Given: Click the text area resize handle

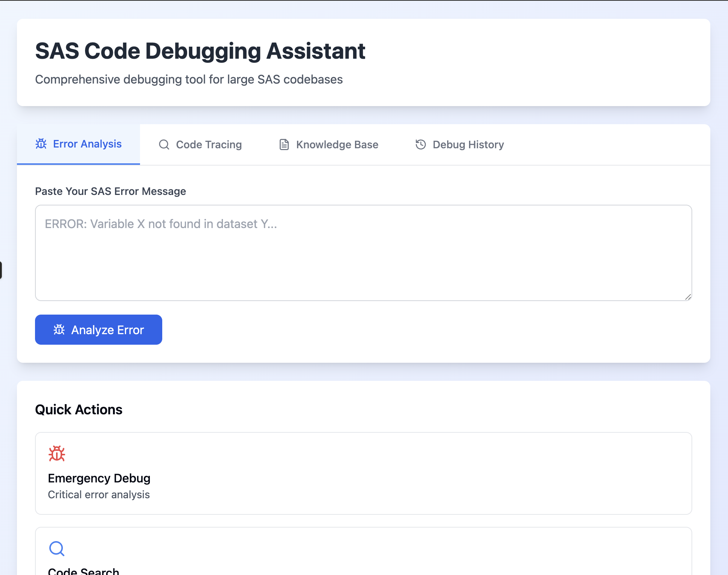Looking at the screenshot, I should pyautogui.click(x=688, y=297).
